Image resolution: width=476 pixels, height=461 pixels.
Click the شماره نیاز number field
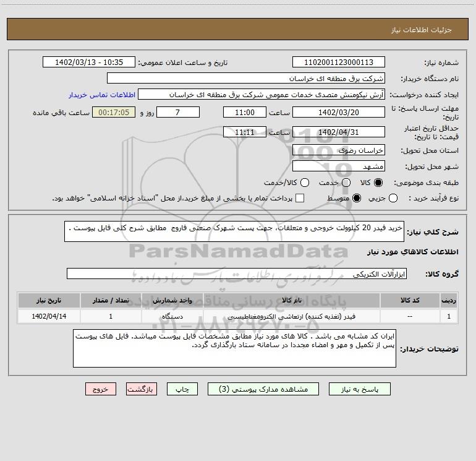[339, 62]
